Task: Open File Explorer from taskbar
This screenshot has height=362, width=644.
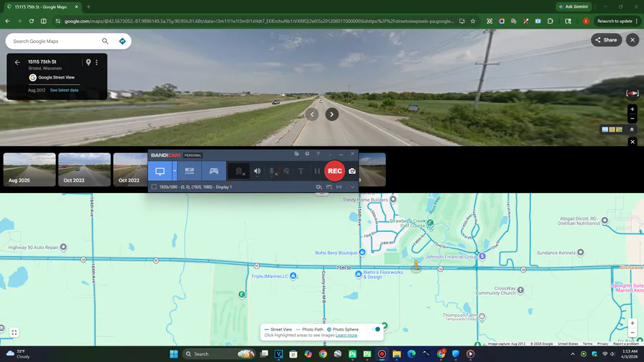Action: pyautogui.click(x=396, y=354)
